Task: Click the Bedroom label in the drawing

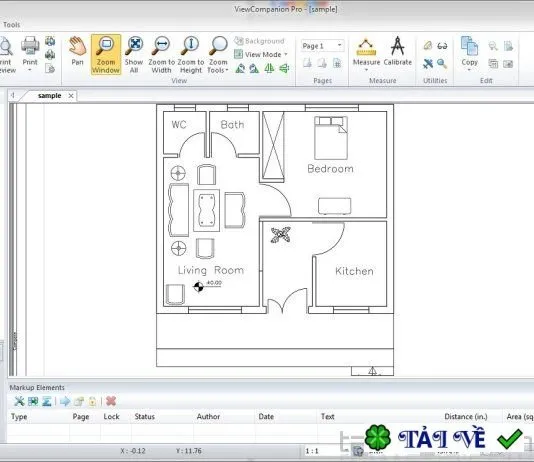Action: pos(330,169)
